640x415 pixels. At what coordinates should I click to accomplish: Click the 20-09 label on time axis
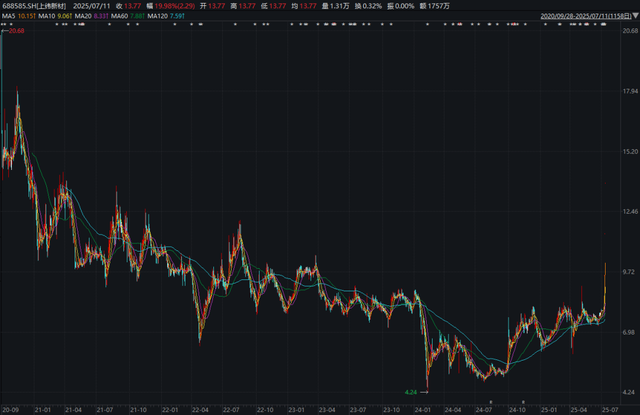coord(11,410)
